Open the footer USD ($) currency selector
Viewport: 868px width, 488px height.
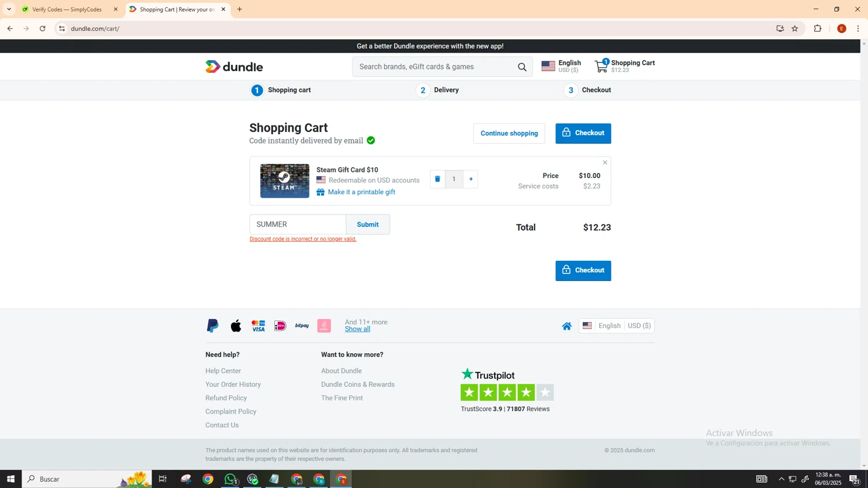click(x=639, y=326)
